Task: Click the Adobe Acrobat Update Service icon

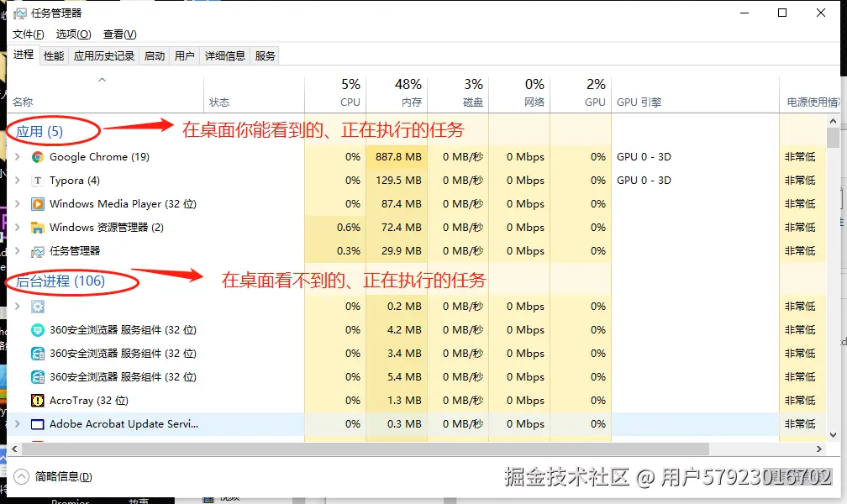Action: pyautogui.click(x=37, y=424)
